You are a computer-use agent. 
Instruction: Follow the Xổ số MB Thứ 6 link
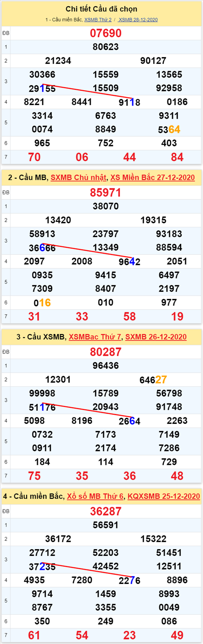pyautogui.click(x=95, y=496)
